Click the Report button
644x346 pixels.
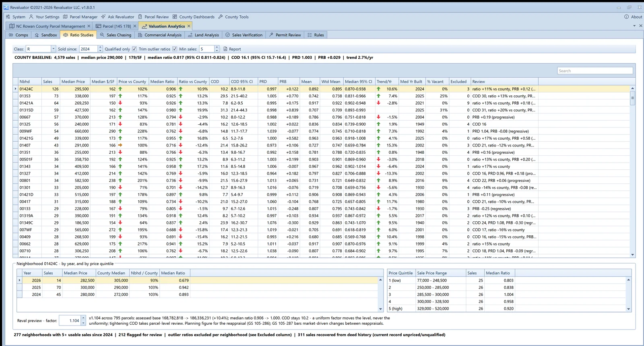[232, 49]
